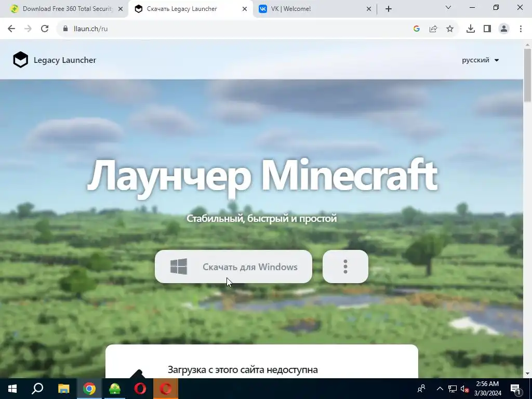Screen dimensions: 532x399
Task: Reload the llaun.ch page
Action: (45, 29)
